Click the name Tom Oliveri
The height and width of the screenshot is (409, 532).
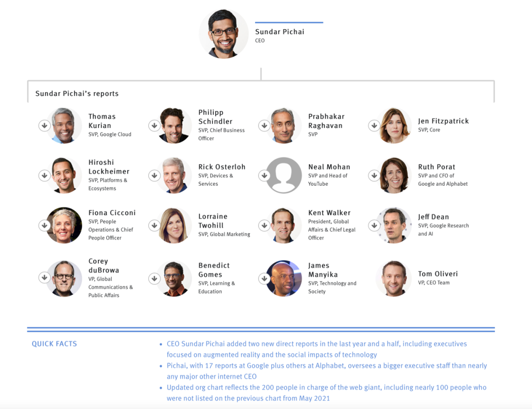click(438, 273)
